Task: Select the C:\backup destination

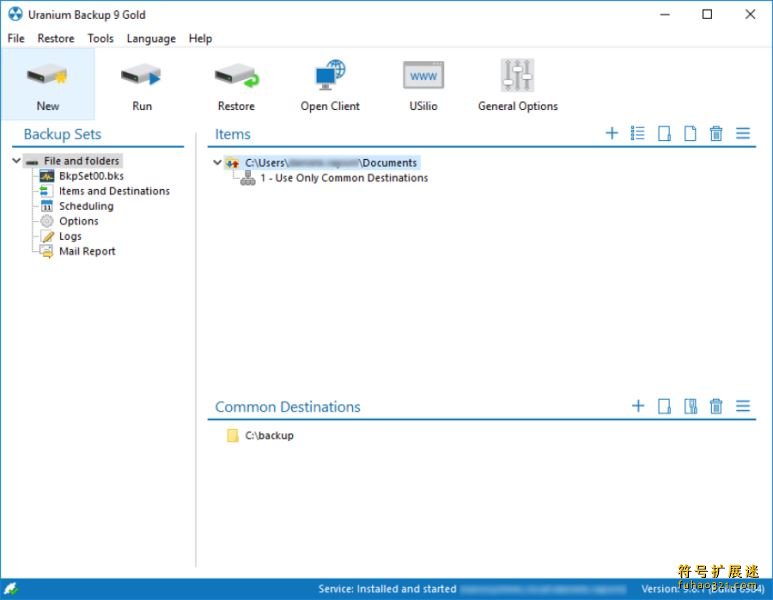Action: pos(269,435)
